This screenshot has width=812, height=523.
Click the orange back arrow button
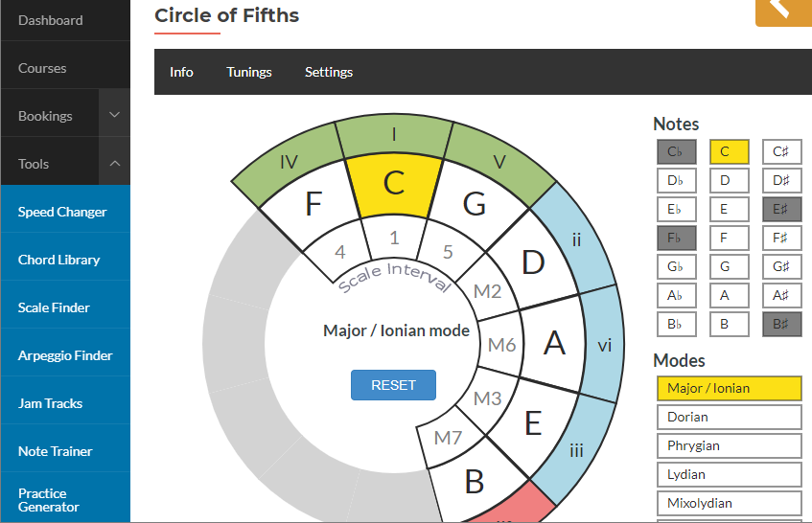[783, 10]
